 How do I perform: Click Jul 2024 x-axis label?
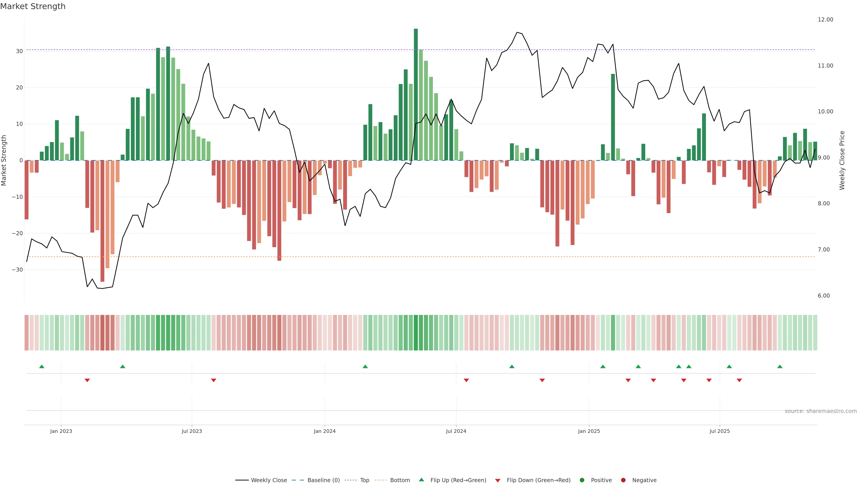tap(456, 431)
